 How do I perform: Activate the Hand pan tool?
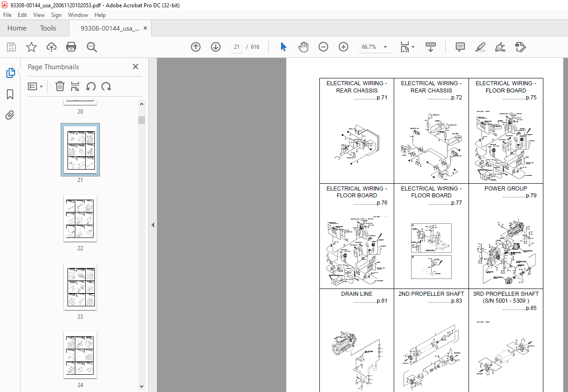coord(303,47)
